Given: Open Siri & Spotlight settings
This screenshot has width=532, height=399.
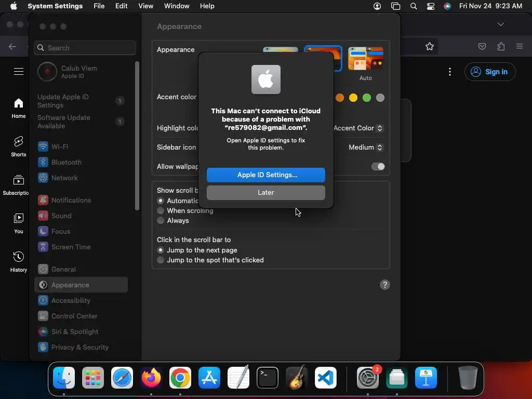Looking at the screenshot, I should coord(81,332).
